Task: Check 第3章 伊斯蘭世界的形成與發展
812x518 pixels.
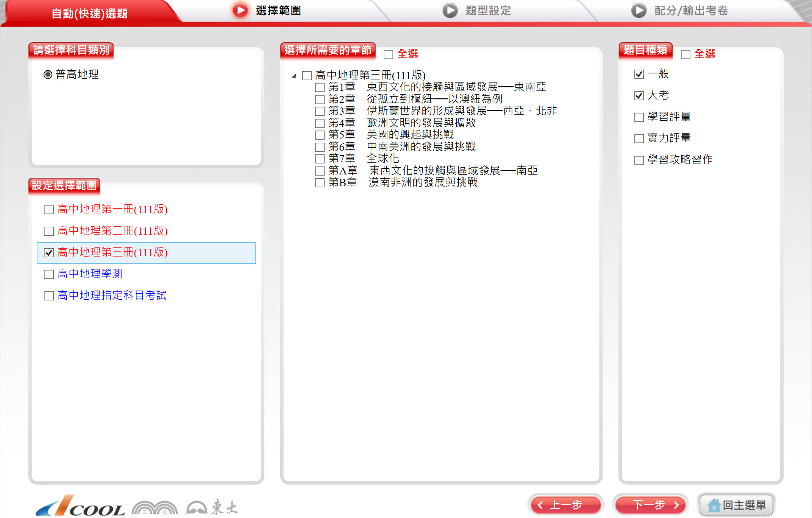Action: pyautogui.click(x=320, y=111)
